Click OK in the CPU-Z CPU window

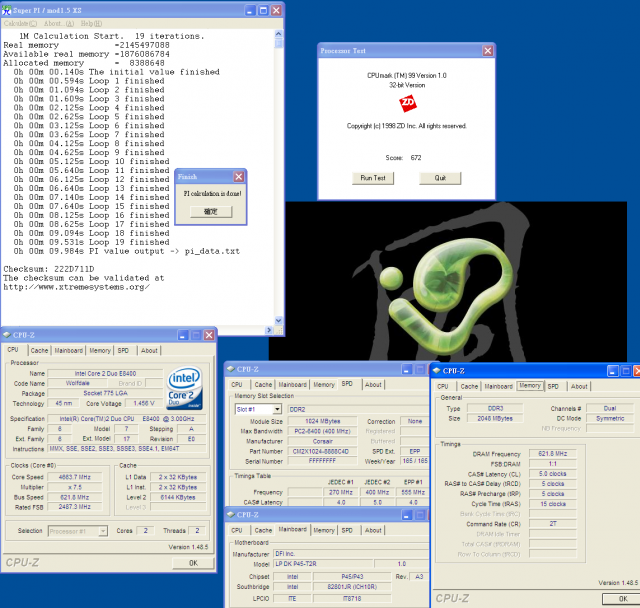click(x=193, y=563)
